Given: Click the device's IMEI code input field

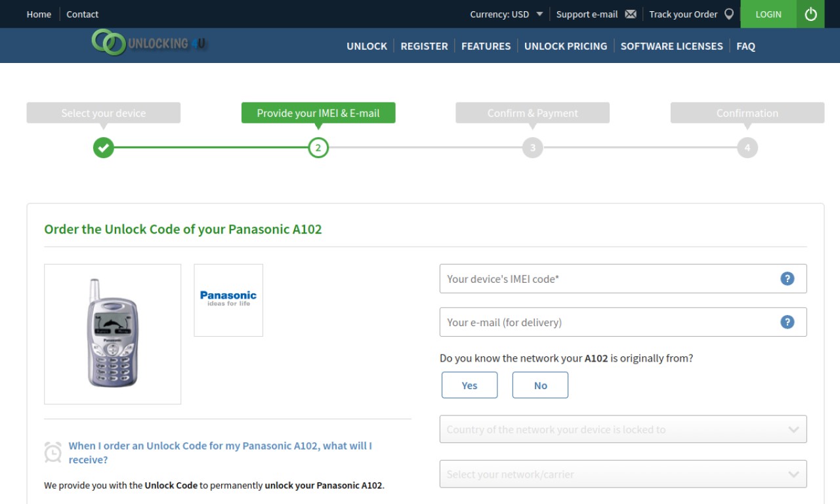Looking at the screenshot, I should pyautogui.click(x=623, y=278).
